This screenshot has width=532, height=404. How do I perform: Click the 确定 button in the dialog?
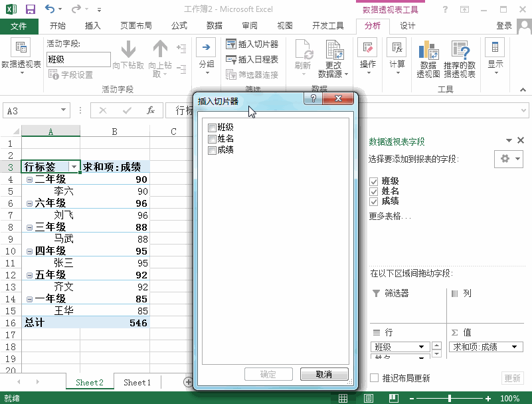point(268,374)
